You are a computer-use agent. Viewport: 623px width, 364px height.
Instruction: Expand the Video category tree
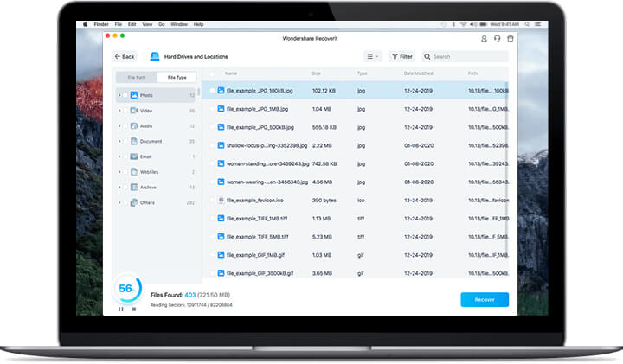pos(119,111)
